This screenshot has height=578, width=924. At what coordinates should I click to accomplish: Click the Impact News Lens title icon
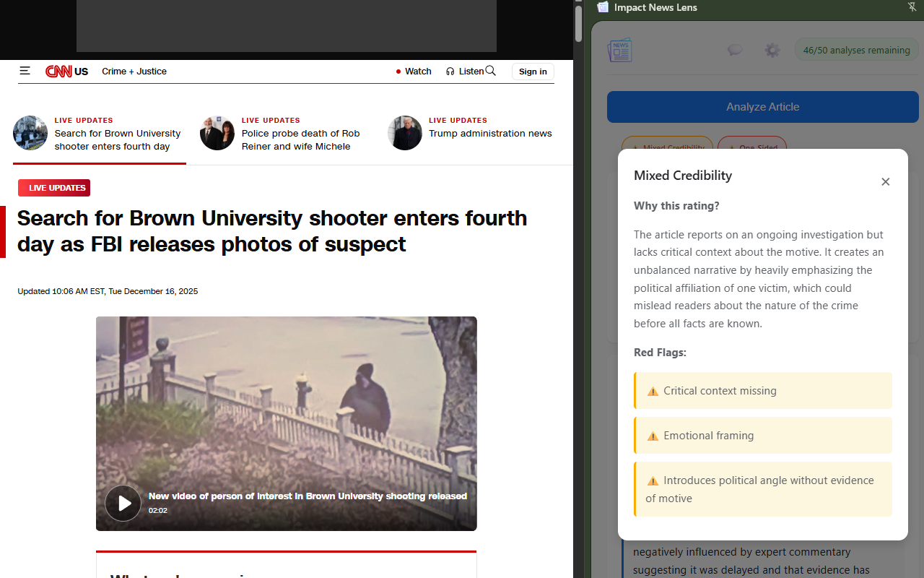point(603,7)
